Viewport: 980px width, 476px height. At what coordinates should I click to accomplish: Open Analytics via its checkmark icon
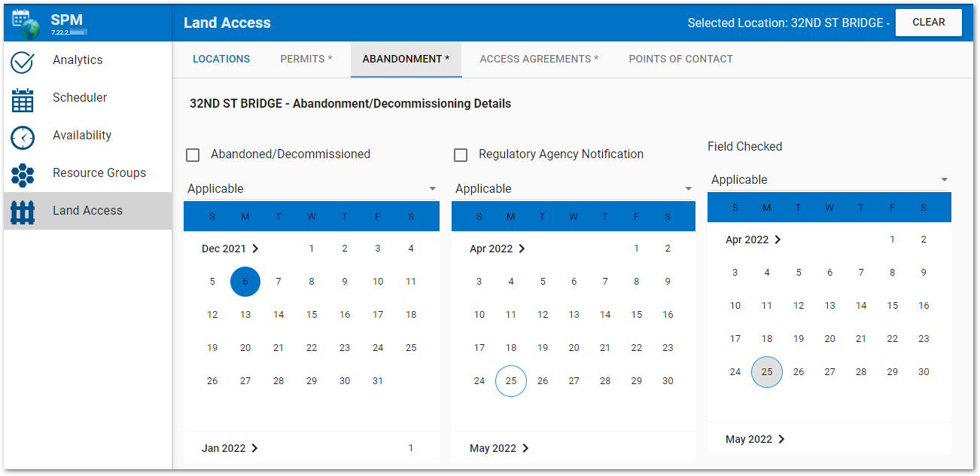click(23, 61)
